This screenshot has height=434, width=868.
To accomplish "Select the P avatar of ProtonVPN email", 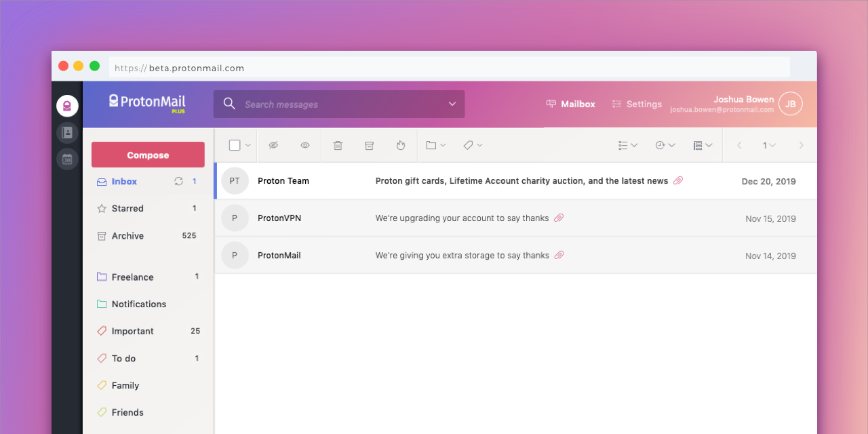I will click(235, 218).
